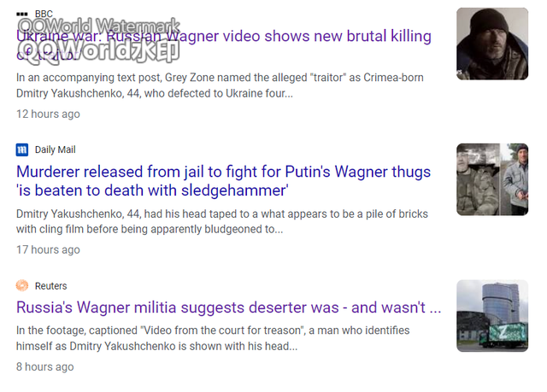The width and height of the screenshot is (547, 392).
Task: Click the Reuters source name
Action: pos(51,286)
